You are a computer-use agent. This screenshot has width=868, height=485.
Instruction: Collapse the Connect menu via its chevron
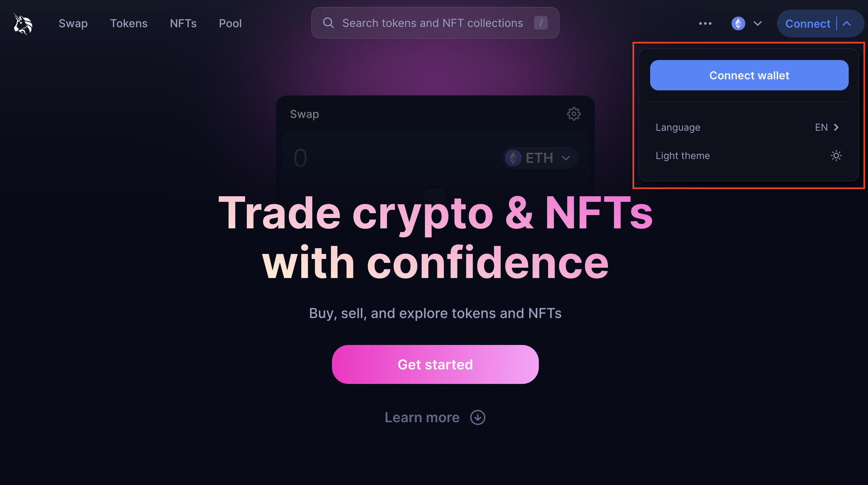click(847, 23)
